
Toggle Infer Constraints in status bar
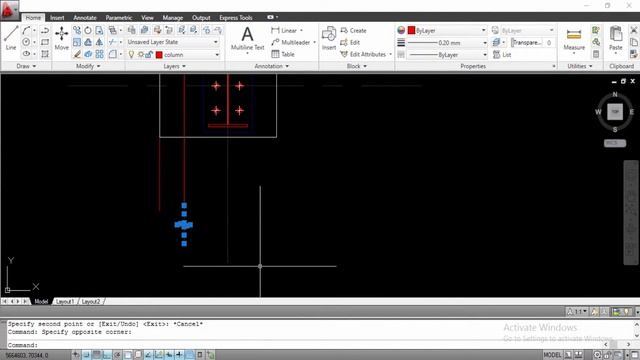(76, 355)
